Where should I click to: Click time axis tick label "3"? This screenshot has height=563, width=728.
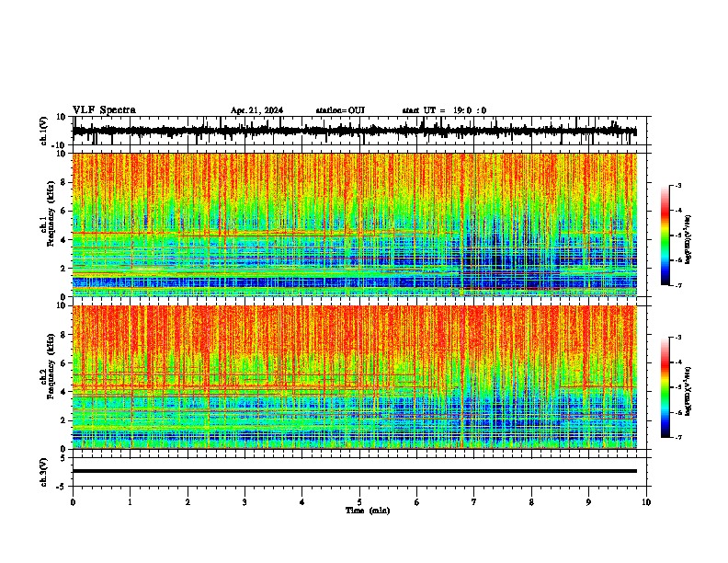click(245, 502)
